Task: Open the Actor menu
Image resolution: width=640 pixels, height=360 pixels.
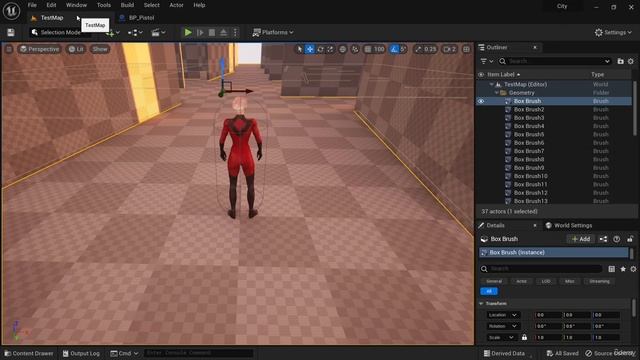Action: (x=176, y=5)
